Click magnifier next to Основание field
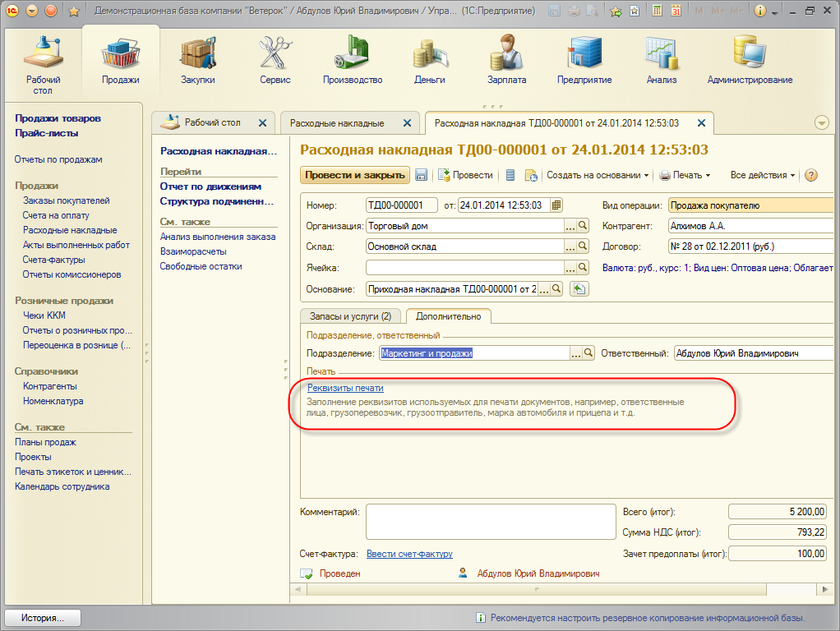 (x=556, y=288)
